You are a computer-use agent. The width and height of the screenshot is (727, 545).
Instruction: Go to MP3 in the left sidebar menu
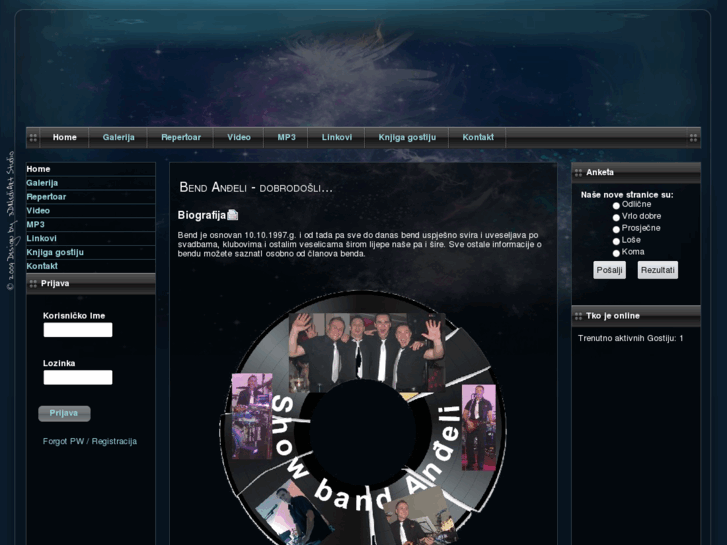pyautogui.click(x=91, y=225)
